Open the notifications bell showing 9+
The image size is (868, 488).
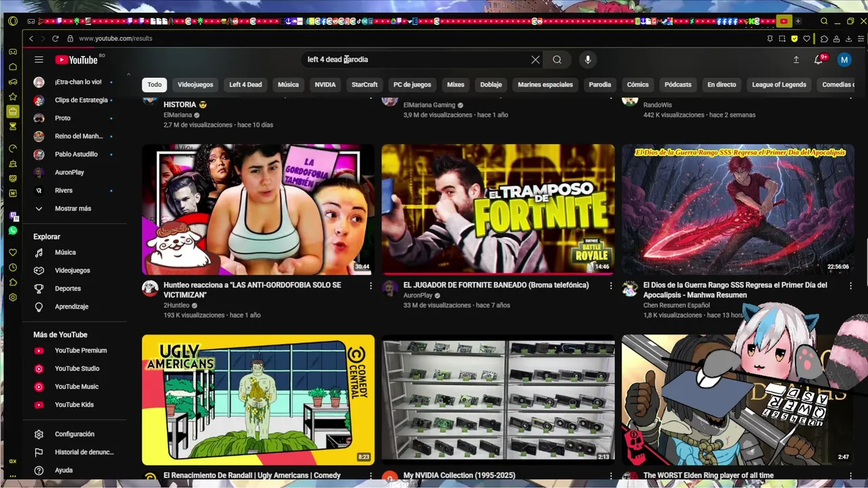(818, 60)
